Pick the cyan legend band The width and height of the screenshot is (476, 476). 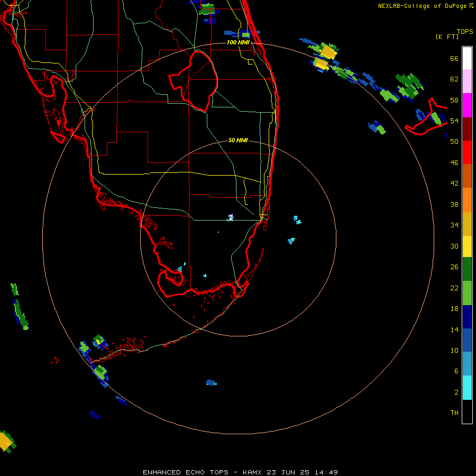(x=467, y=388)
